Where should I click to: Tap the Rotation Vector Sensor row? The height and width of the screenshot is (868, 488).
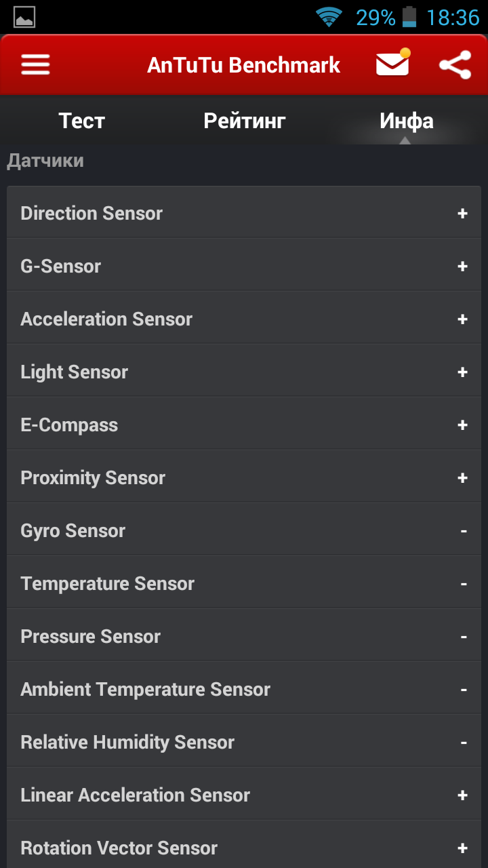point(244,845)
